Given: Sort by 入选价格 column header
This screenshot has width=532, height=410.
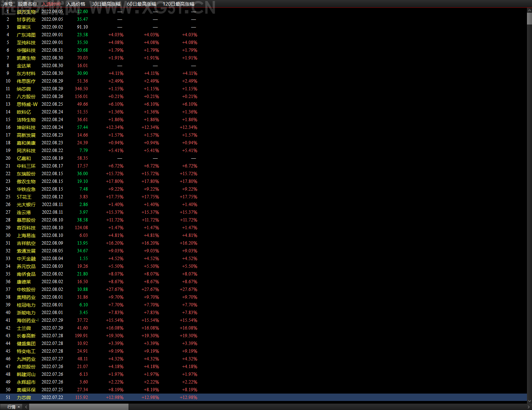Looking at the screenshot, I should pos(76,4).
